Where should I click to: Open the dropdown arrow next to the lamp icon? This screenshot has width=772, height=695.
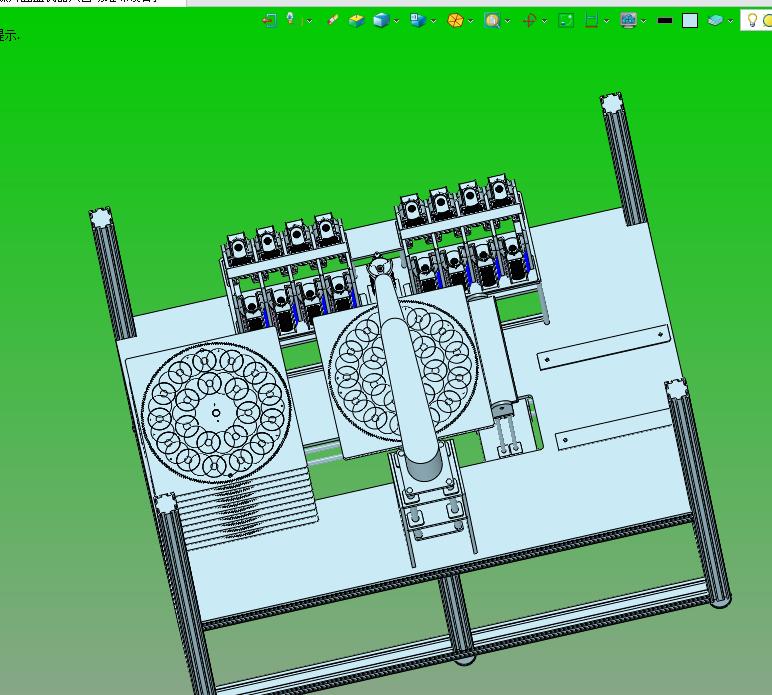tap(309, 21)
